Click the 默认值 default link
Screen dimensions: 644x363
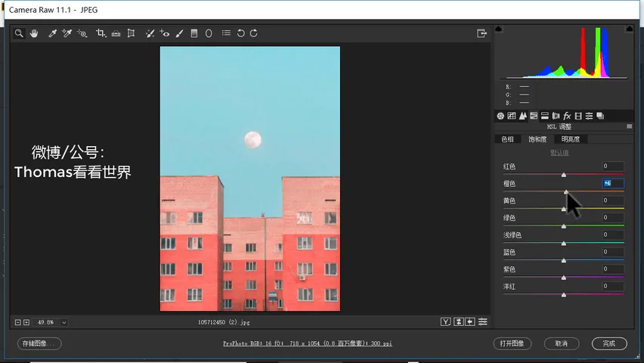[x=559, y=153]
